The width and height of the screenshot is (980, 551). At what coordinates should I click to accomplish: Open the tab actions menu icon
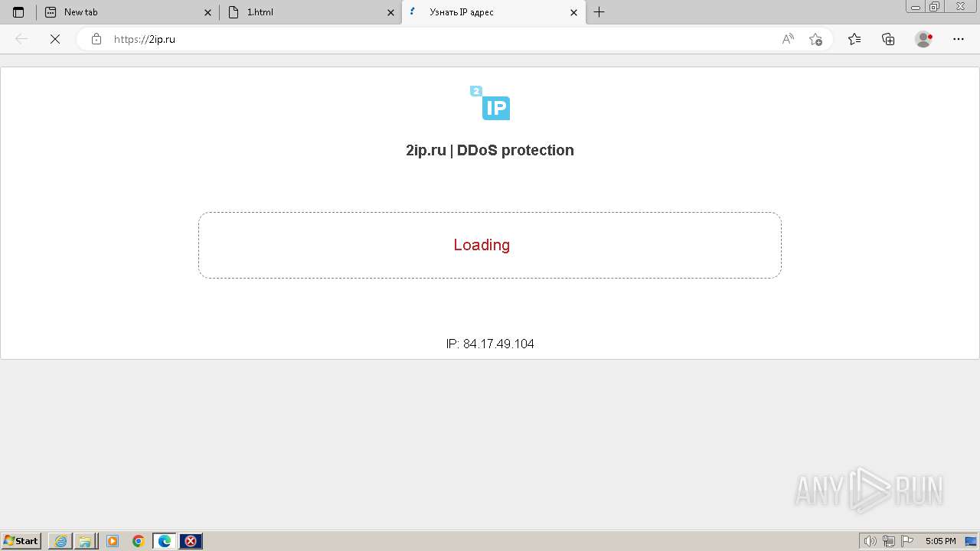tap(18, 12)
